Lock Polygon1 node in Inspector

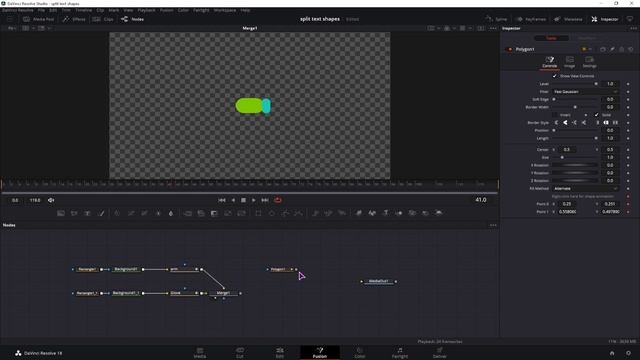(622, 49)
